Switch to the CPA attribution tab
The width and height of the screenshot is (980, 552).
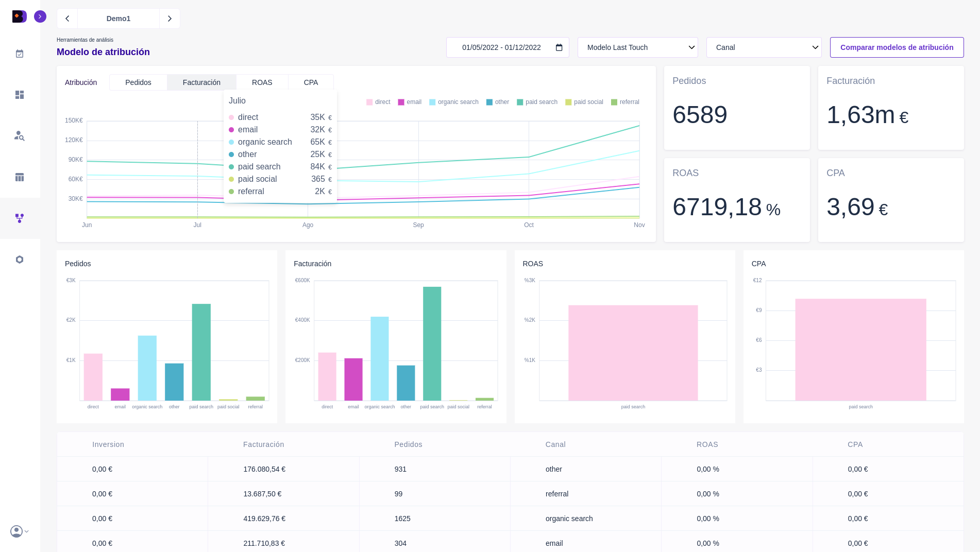click(x=311, y=82)
